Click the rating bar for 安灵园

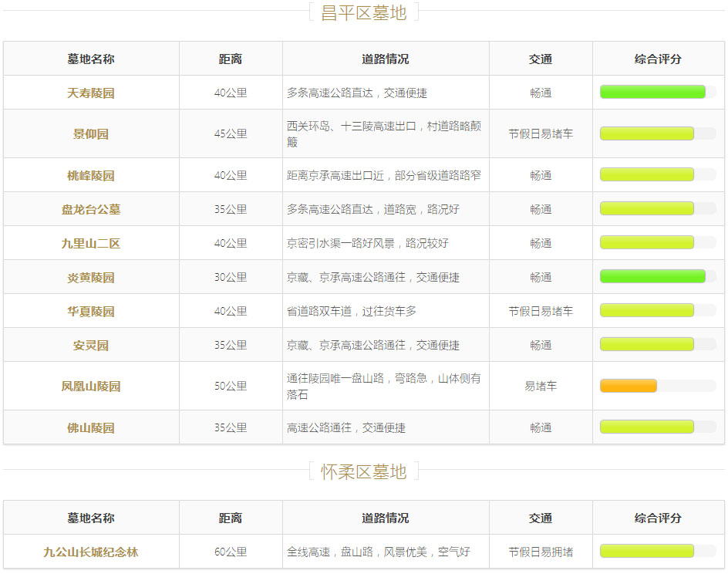(647, 344)
